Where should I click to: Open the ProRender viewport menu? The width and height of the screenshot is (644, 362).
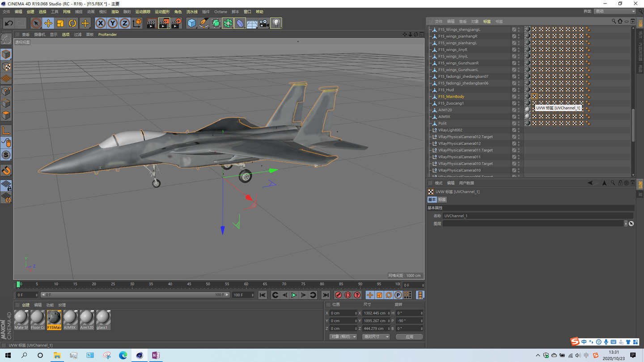(x=107, y=34)
